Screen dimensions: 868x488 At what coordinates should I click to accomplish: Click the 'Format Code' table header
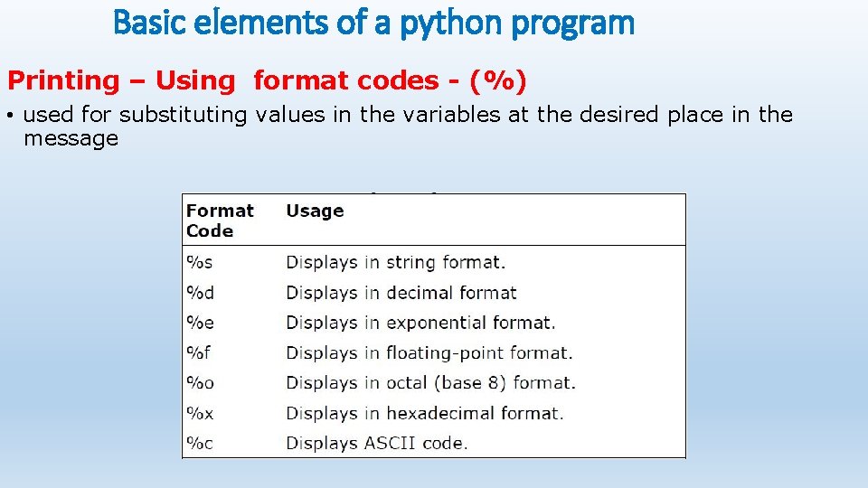[x=220, y=221]
